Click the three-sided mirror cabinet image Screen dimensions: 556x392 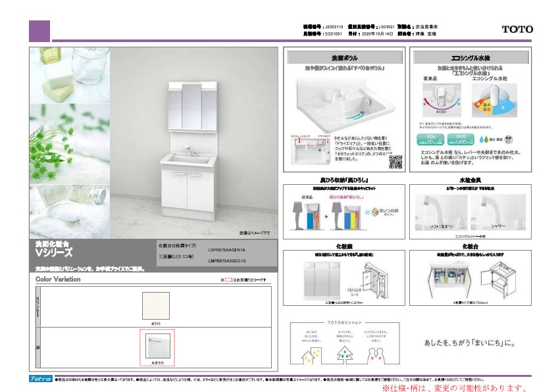click(x=320, y=280)
